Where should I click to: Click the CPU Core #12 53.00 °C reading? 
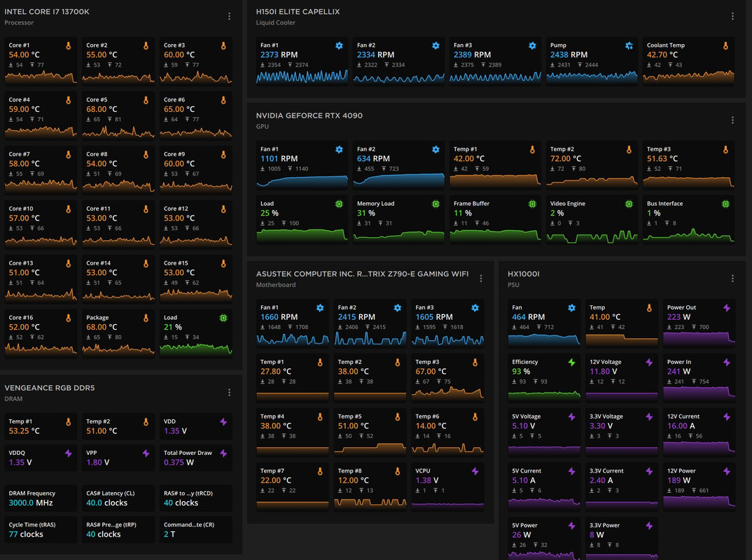point(179,218)
